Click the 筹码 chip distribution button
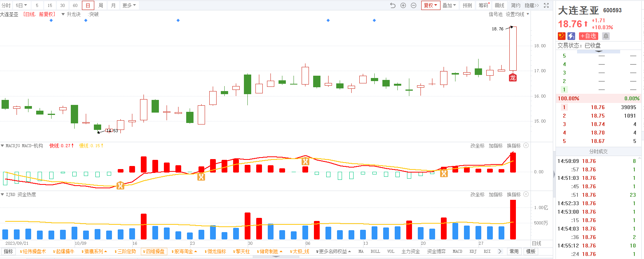This screenshot has height=259, width=644. (484, 5)
